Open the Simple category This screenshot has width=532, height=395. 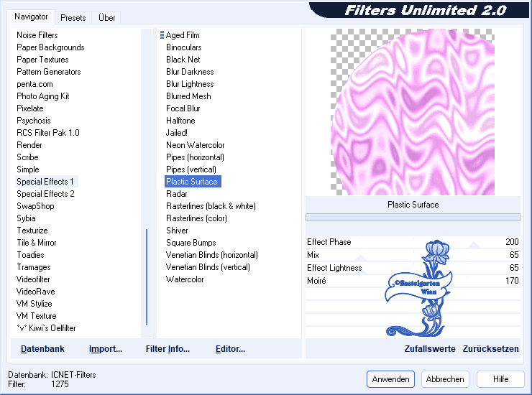point(28,169)
